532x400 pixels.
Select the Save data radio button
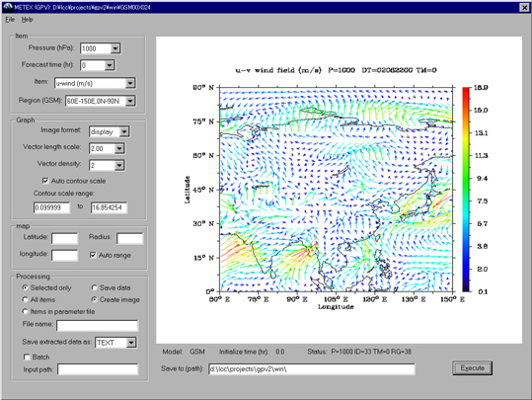coord(94,287)
